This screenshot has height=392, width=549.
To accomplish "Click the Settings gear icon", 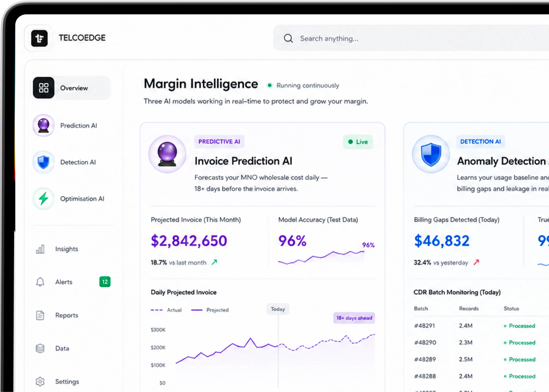I will pos(40,381).
